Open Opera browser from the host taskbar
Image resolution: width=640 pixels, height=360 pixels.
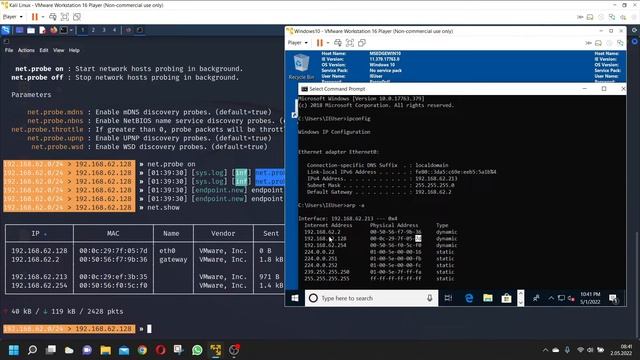(160, 350)
